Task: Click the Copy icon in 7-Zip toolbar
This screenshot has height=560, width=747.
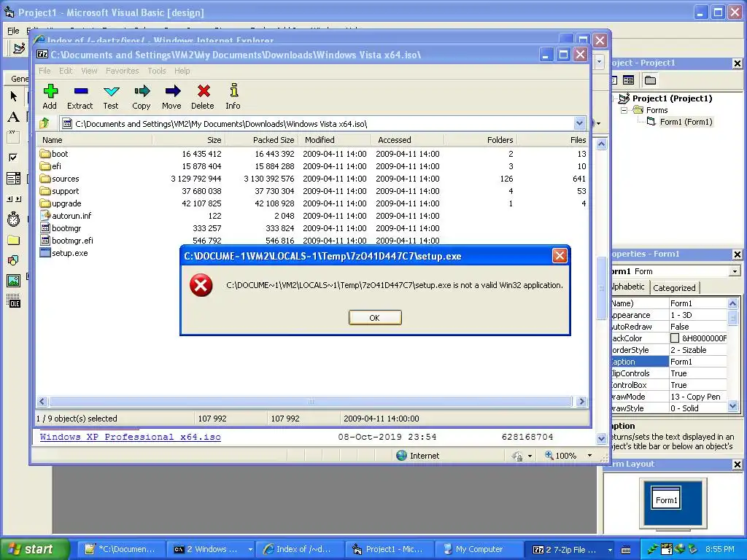Action: click(142, 91)
